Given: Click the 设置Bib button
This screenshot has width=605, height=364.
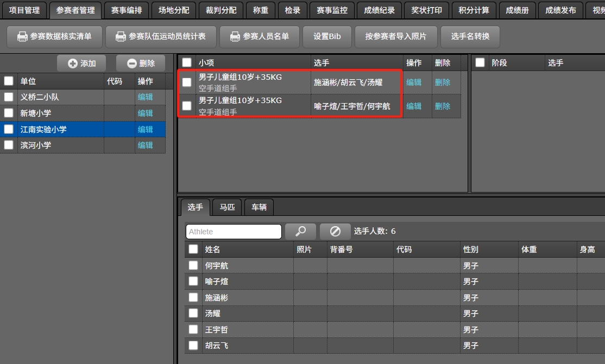Looking at the screenshot, I should (327, 36).
